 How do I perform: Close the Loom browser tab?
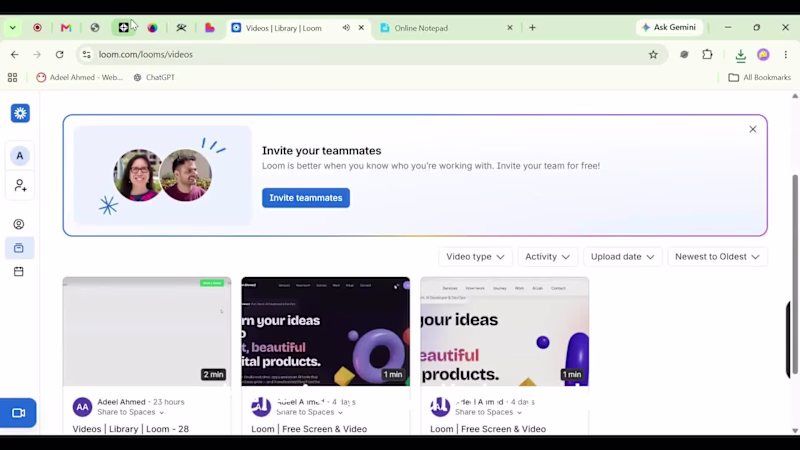click(361, 28)
